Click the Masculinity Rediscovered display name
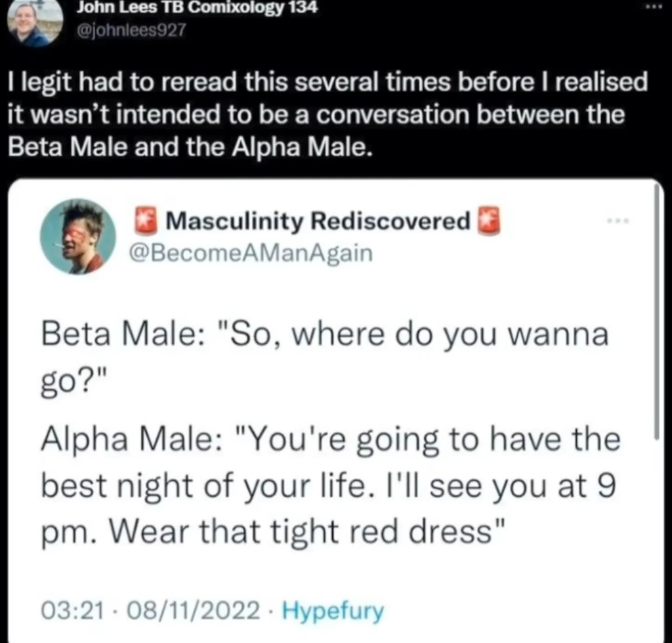The width and height of the screenshot is (672, 643). (317, 220)
